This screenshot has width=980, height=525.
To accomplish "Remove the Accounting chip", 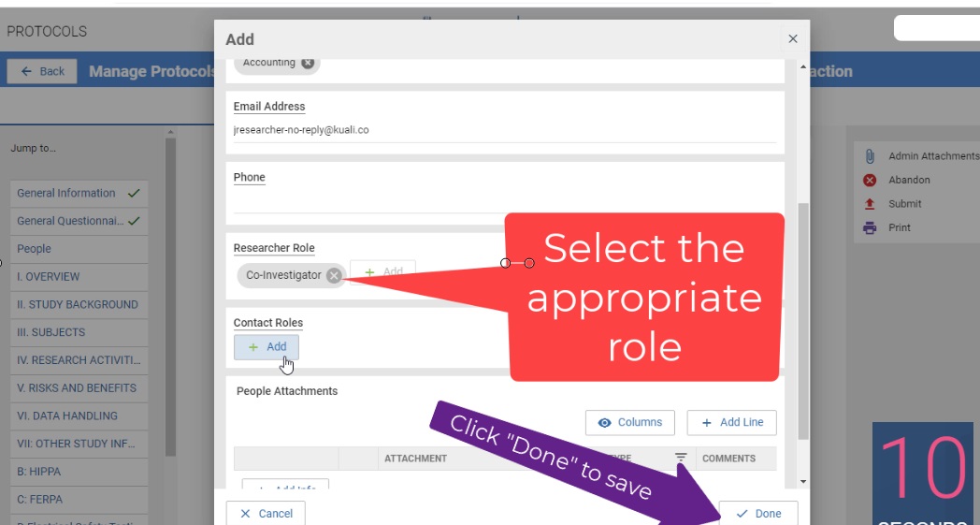I will tap(308, 64).
